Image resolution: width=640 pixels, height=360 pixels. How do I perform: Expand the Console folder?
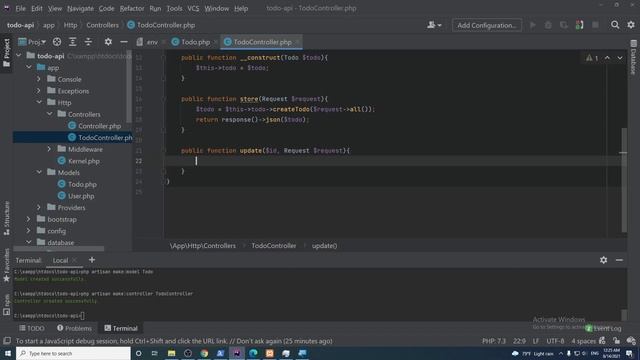click(x=39, y=79)
